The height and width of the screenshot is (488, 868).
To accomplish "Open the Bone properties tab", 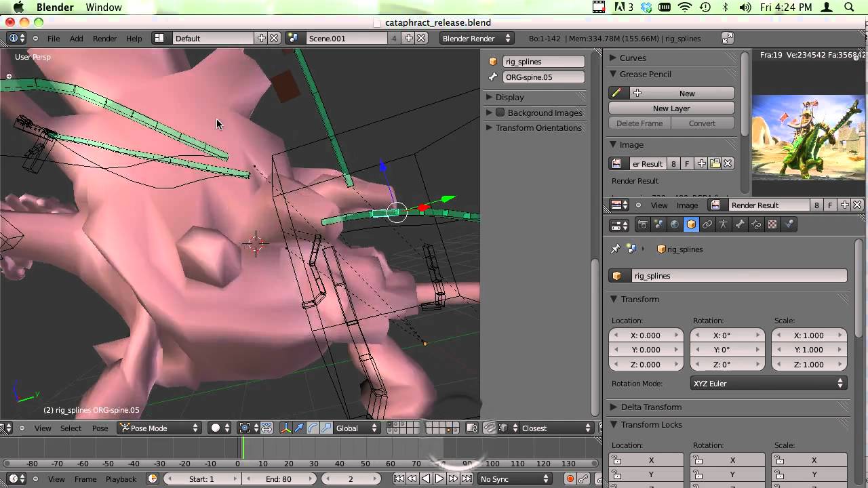I will pyautogui.click(x=740, y=225).
